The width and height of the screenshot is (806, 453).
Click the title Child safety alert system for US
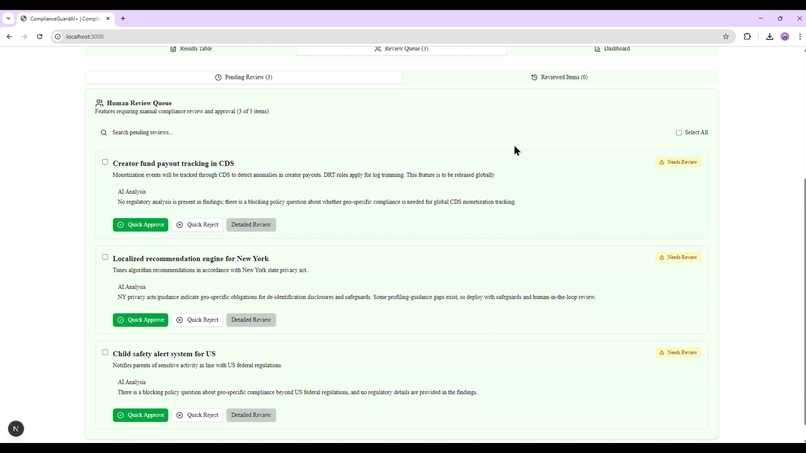coord(164,354)
